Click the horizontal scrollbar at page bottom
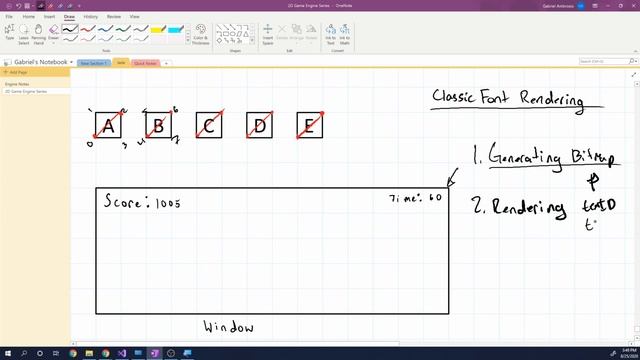This screenshot has width=640, height=360. [x=238, y=344]
